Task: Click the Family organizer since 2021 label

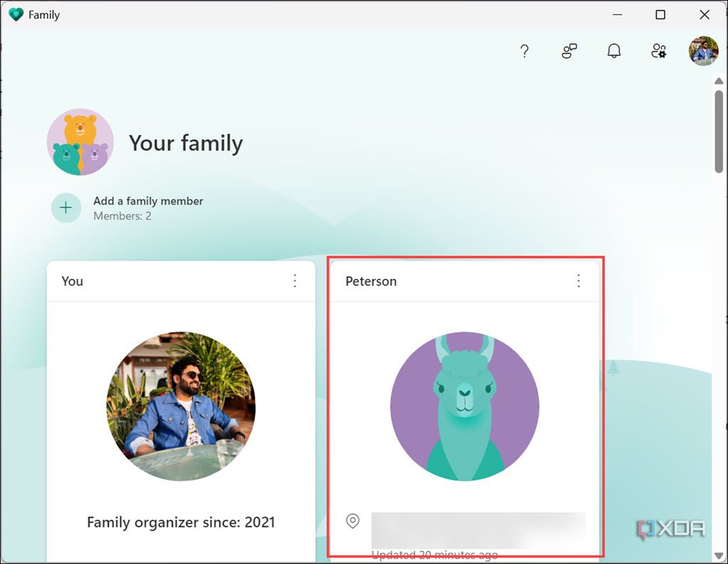Action: [181, 522]
